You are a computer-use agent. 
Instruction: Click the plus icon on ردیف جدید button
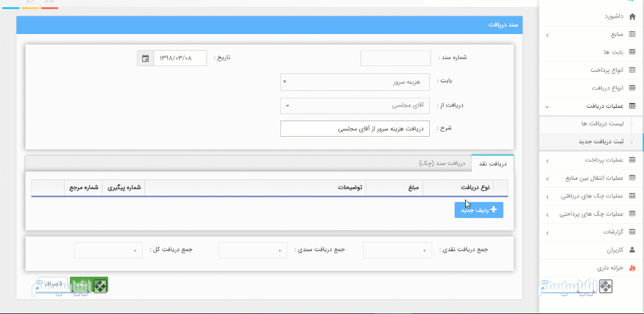tap(494, 209)
